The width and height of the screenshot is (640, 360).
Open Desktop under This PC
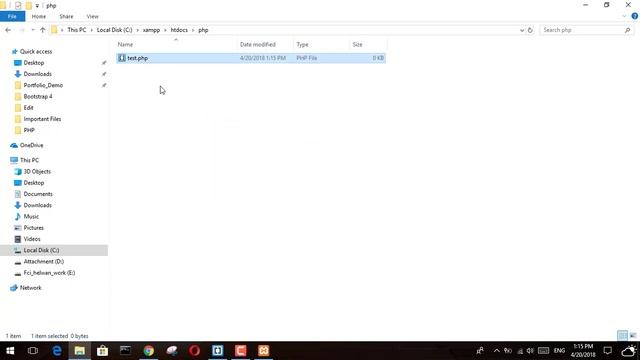pos(34,183)
